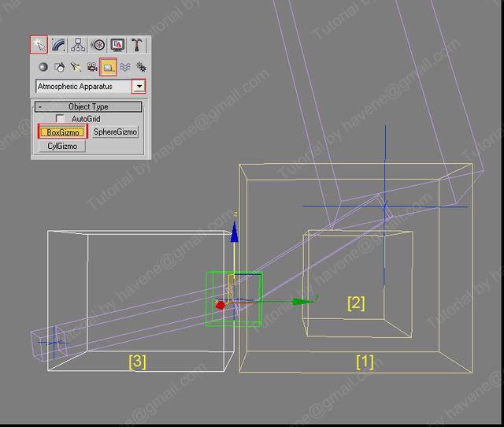This screenshot has height=427, width=504.
Task: Open the Create tab in command panel
Action: pyautogui.click(x=39, y=45)
